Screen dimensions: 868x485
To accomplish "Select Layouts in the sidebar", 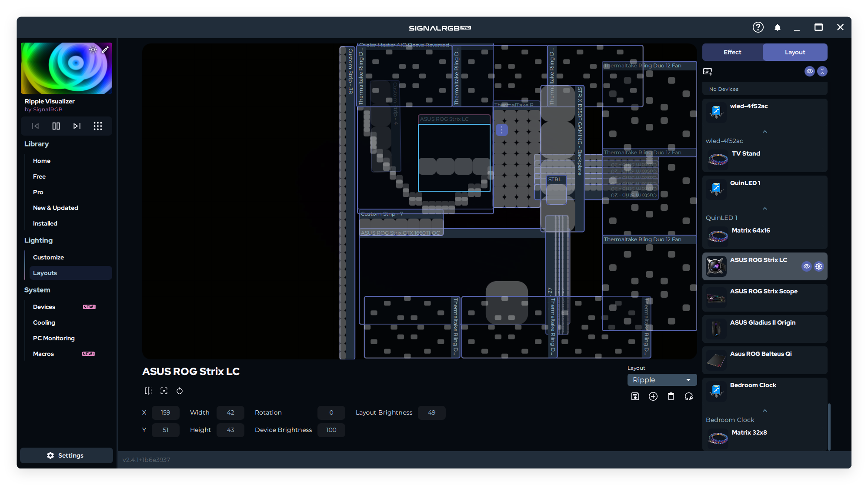I will (x=71, y=273).
